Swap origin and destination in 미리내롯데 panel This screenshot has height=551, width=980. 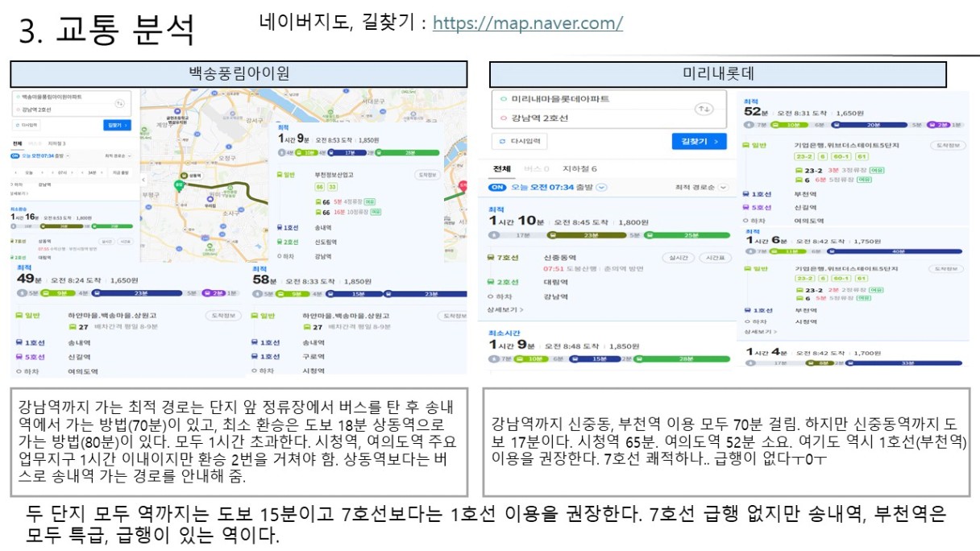[x=703, y=109]
